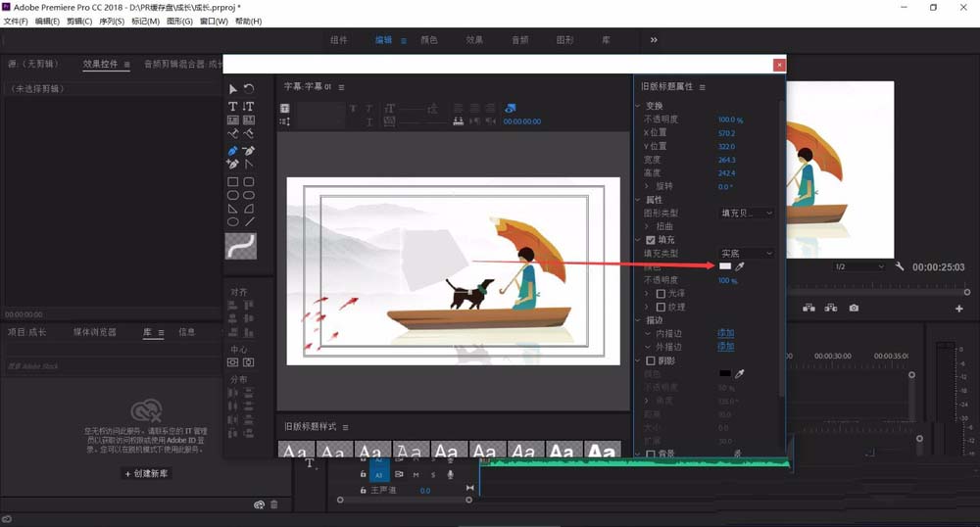Enable the 纹理 texture checkbox
This screenshot has width=980, height=527.
661,307
